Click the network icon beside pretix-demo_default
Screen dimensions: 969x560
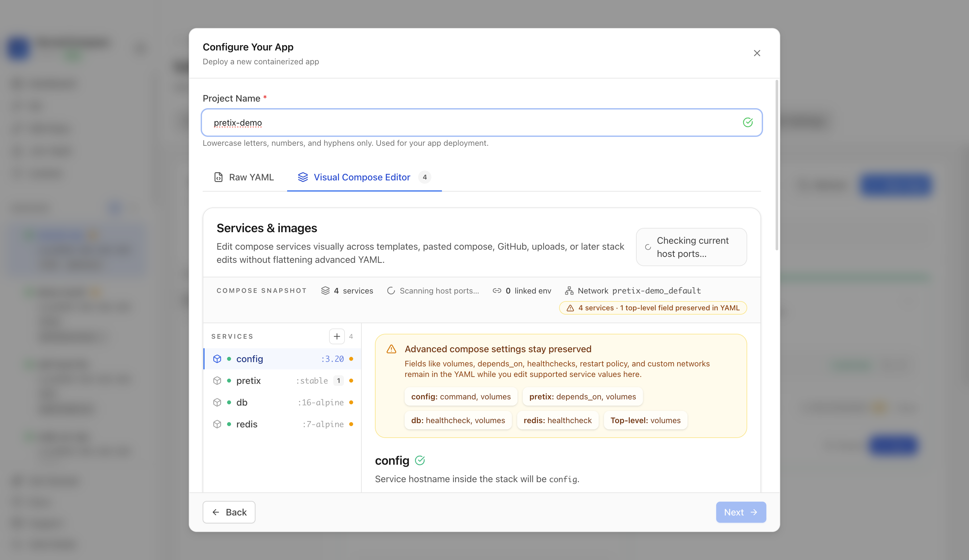[x=569, y=291]
